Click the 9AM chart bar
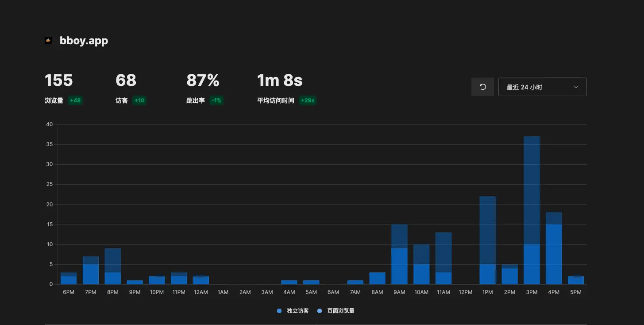 [399, 254]
